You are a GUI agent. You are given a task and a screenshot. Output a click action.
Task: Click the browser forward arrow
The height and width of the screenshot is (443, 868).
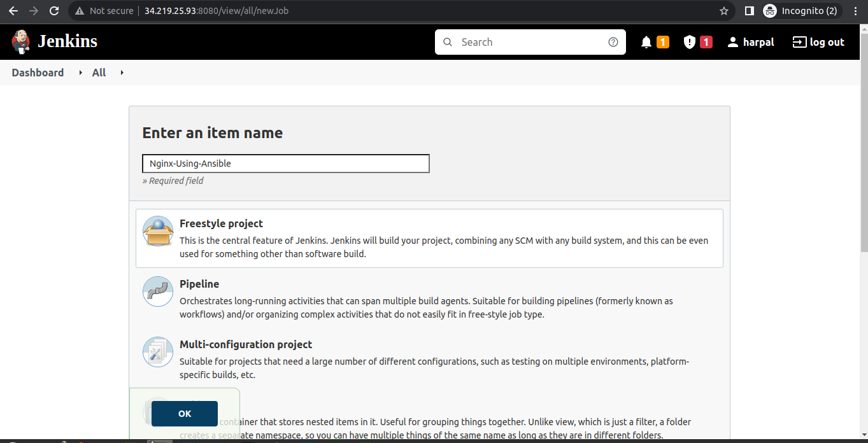[34, 11]
